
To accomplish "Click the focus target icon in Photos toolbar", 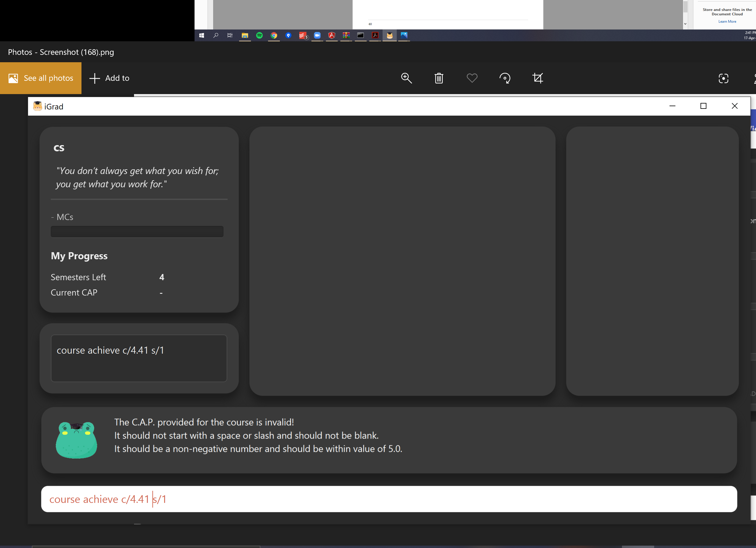I will tap(723, 78).
